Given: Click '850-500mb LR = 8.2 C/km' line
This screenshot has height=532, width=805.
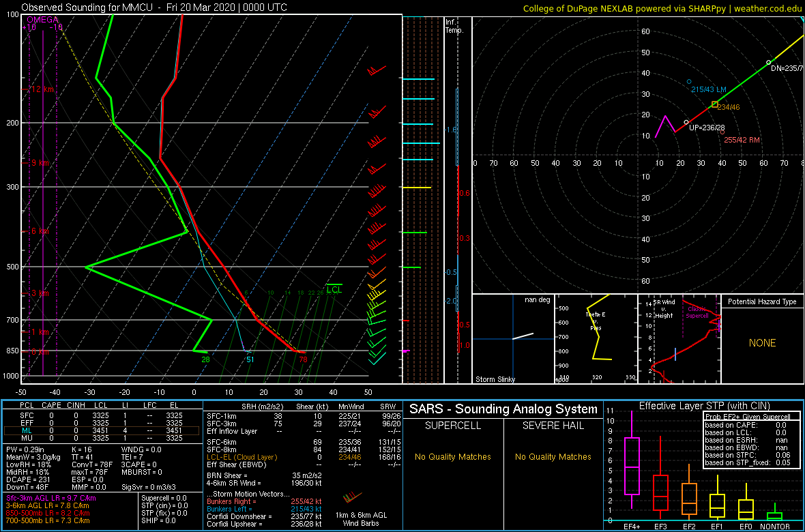Looking at the screenshot, I should click(48, 513).
